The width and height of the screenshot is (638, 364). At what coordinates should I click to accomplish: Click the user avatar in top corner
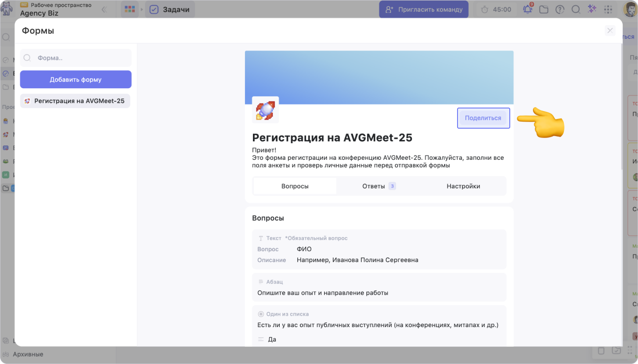(630, 9)
